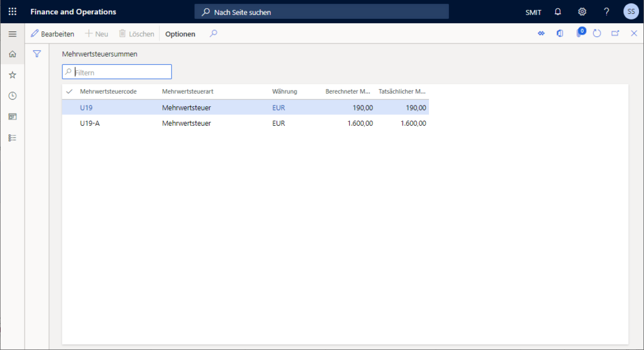Expand the hamburger navigation pane
Image resolution: width=644 pixels, height=350 pixels.
pos(12,33)
